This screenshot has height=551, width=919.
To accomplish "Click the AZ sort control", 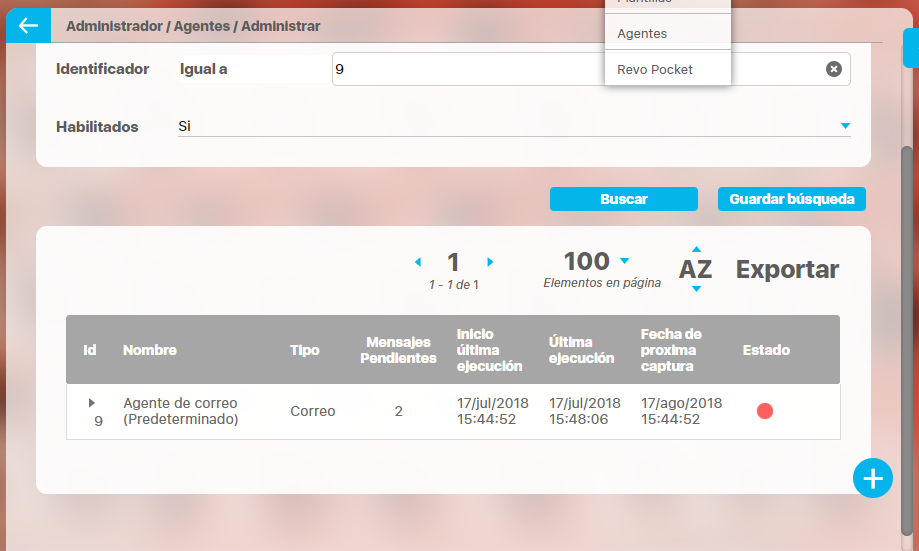I will [x=695, y=269].
